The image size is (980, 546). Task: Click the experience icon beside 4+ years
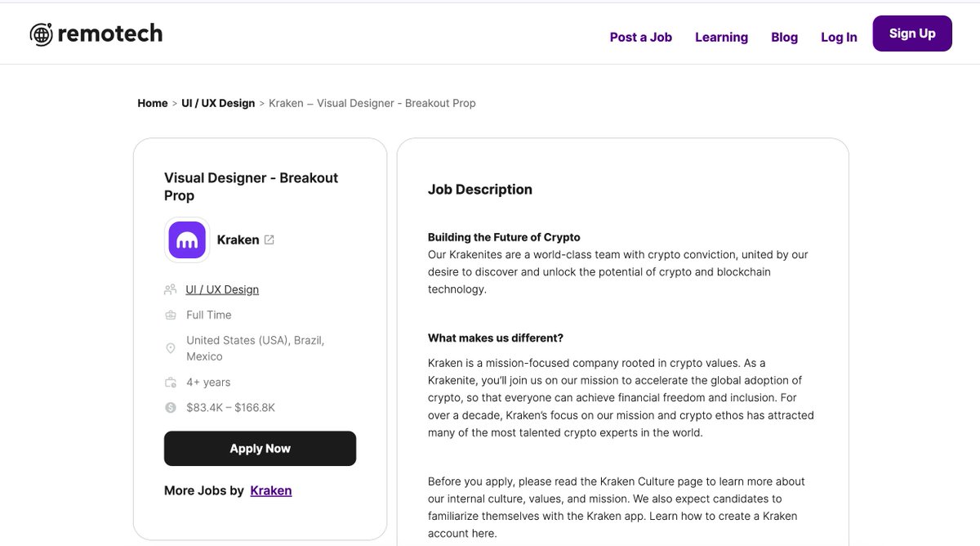pos(170,382)
